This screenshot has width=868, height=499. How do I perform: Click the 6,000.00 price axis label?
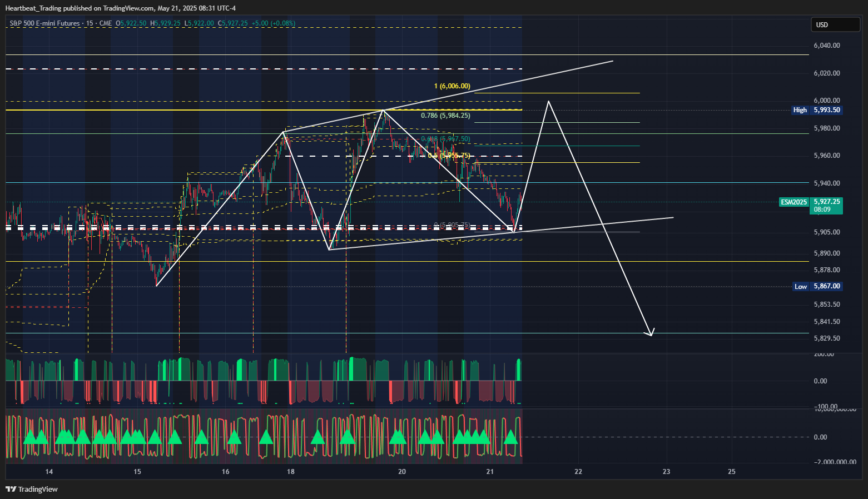(826, 101)
